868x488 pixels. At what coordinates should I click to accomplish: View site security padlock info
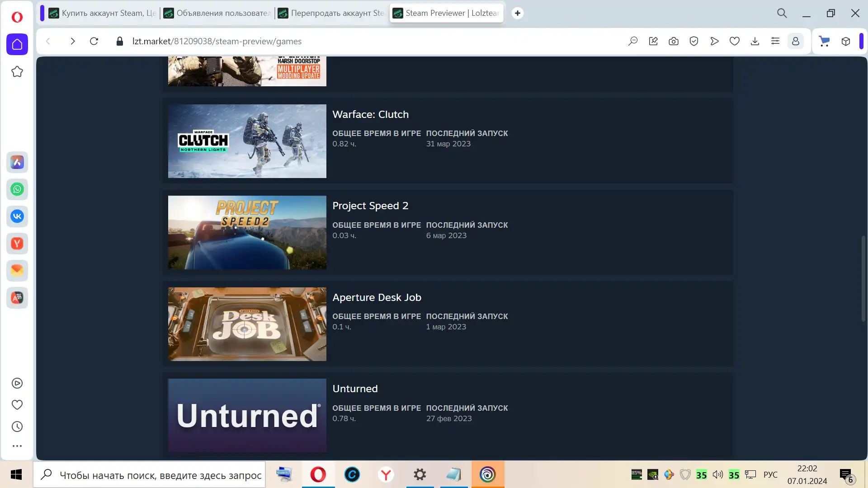tap(120, 41)
